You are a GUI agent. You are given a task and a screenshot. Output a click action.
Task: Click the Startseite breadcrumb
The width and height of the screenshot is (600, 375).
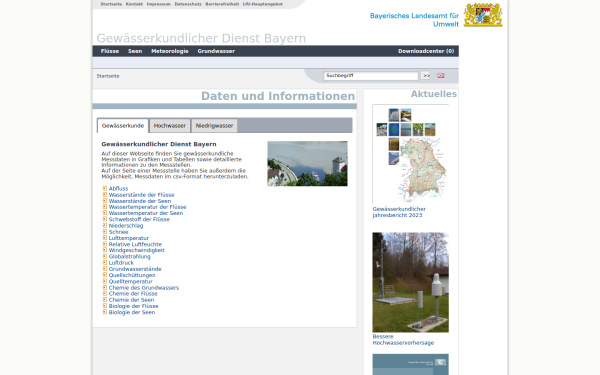108,76
